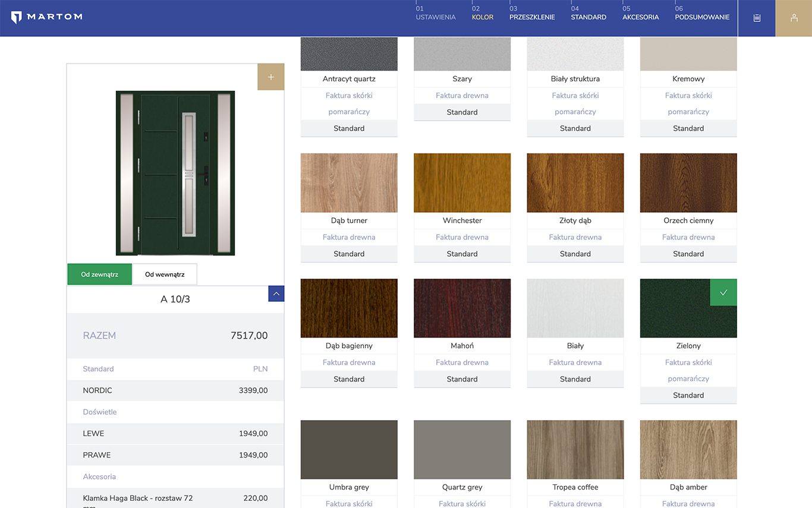The image size is (812, 508).
Task: Switch to Od zewnątrz view
Action: (100, 274)
